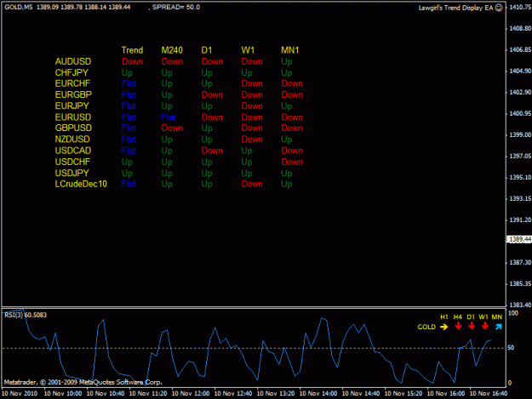Select the LCrudeDec10 symbol label

click(81, 184)
